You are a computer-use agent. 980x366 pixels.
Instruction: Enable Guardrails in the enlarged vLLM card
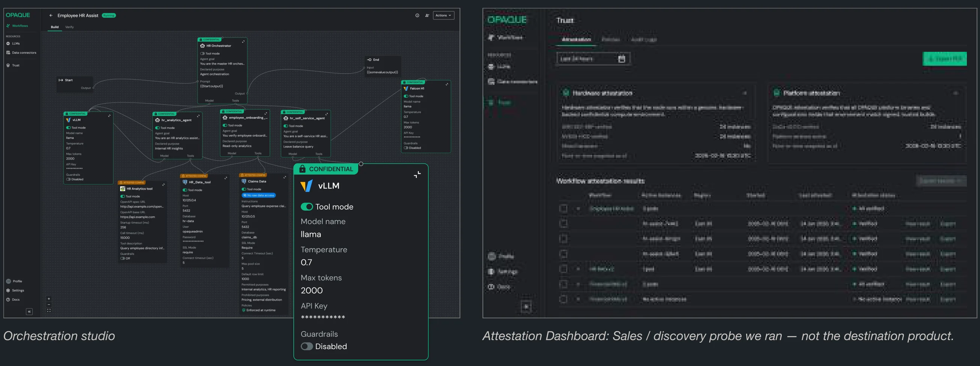(x=307, y=346)
